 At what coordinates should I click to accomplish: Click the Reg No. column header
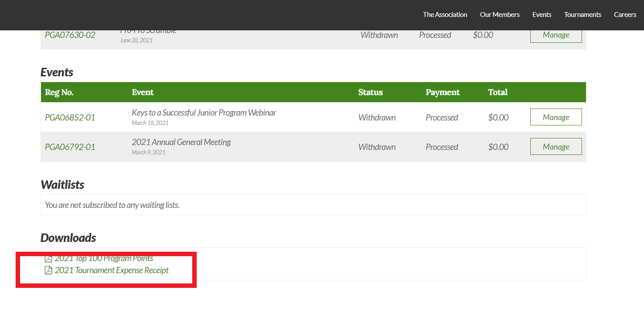59,92
